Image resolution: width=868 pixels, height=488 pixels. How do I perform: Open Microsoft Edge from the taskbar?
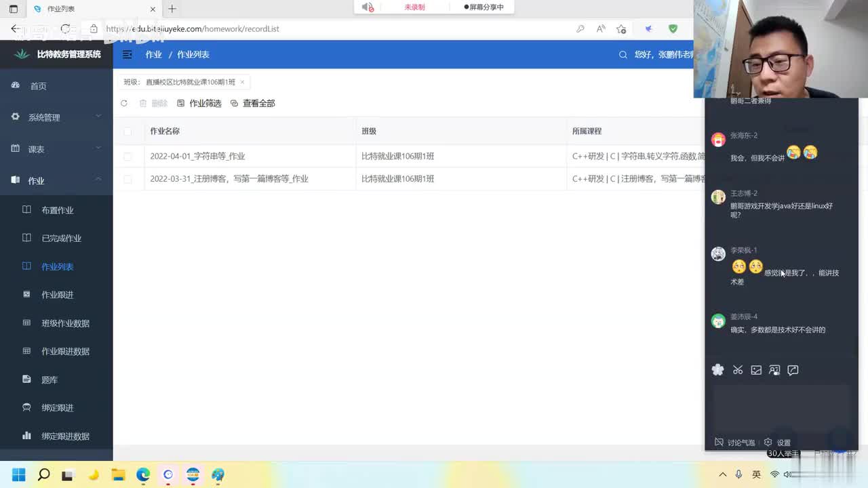pyautogui.click(x=143, y=474)
